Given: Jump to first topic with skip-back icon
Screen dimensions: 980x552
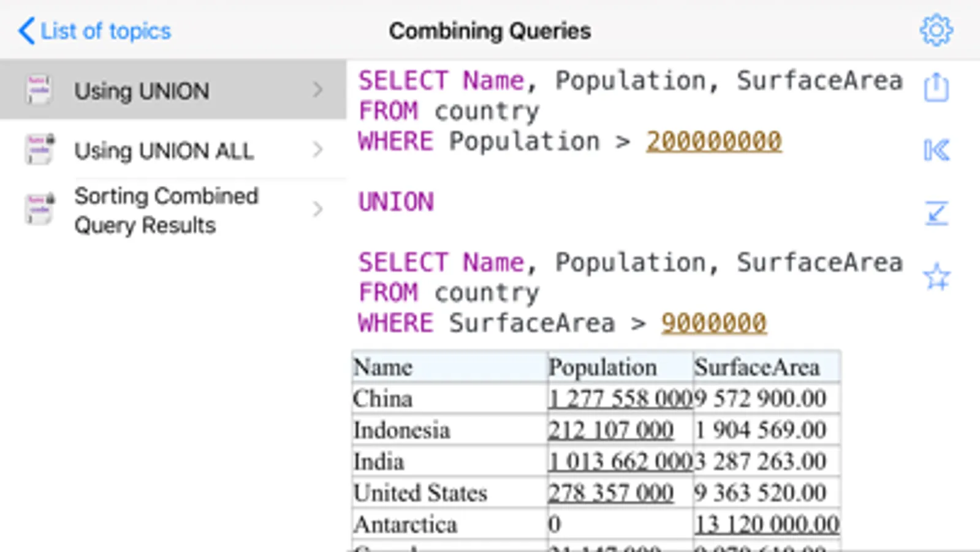Looking at the screenshot, I should pos(936,150).
